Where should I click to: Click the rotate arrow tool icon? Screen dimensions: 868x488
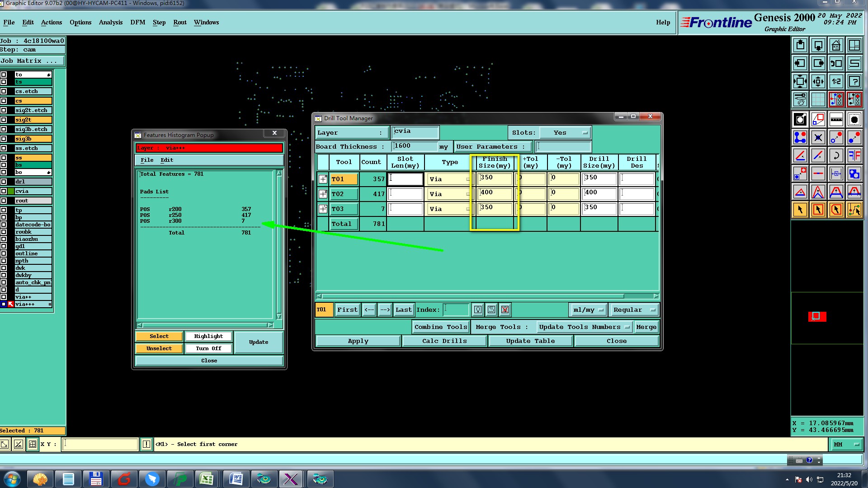tap(836, 156)
